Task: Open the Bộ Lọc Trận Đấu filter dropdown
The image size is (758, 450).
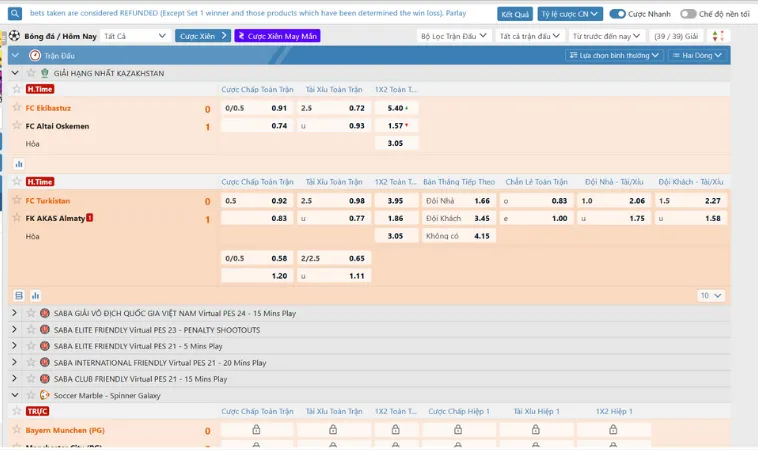Action: pyautogui.click(x=454, y=35)
